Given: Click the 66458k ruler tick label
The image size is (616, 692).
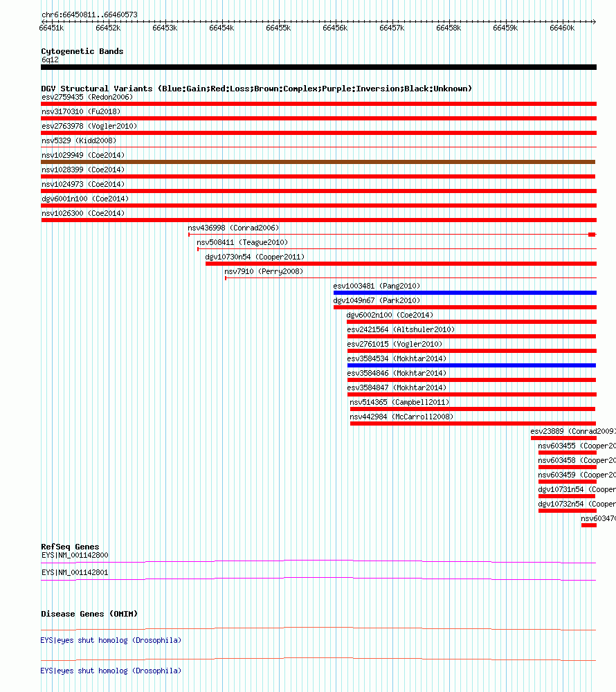Looking at the screenshot, I should (449, 28).
